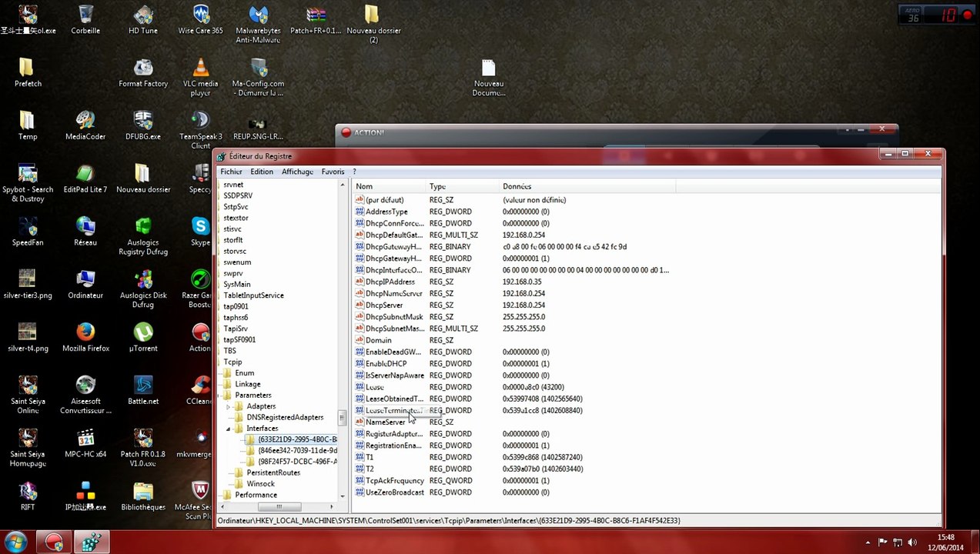Open the Fichier menu
This screenshot has height=554, width=980.
click(231, 172)
